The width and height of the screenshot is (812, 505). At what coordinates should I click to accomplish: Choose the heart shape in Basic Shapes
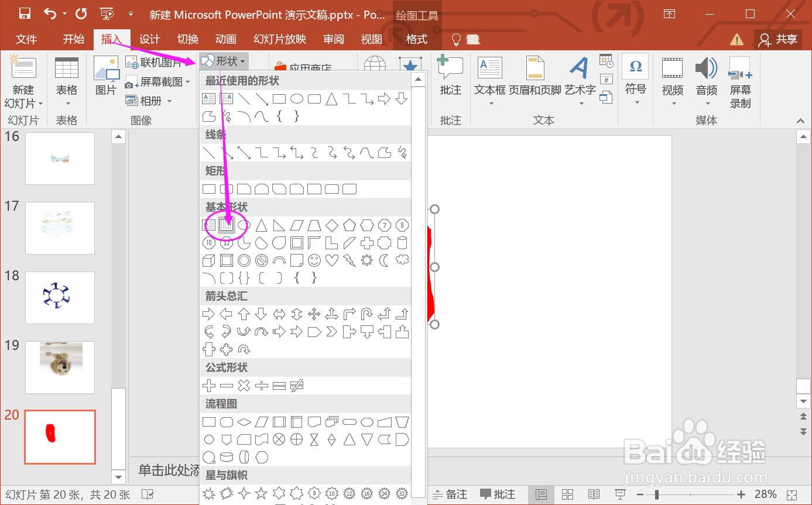[x=332, y=260]
